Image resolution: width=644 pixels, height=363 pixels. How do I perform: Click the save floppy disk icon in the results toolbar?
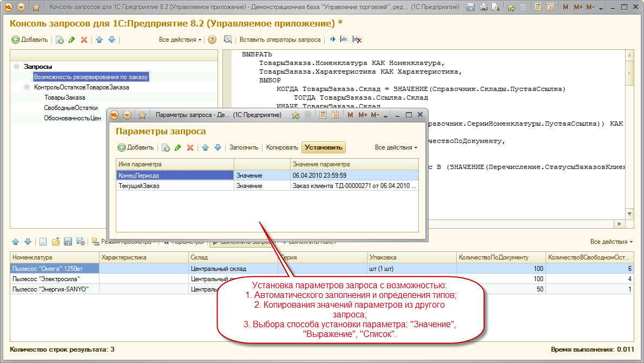(68, 242)
